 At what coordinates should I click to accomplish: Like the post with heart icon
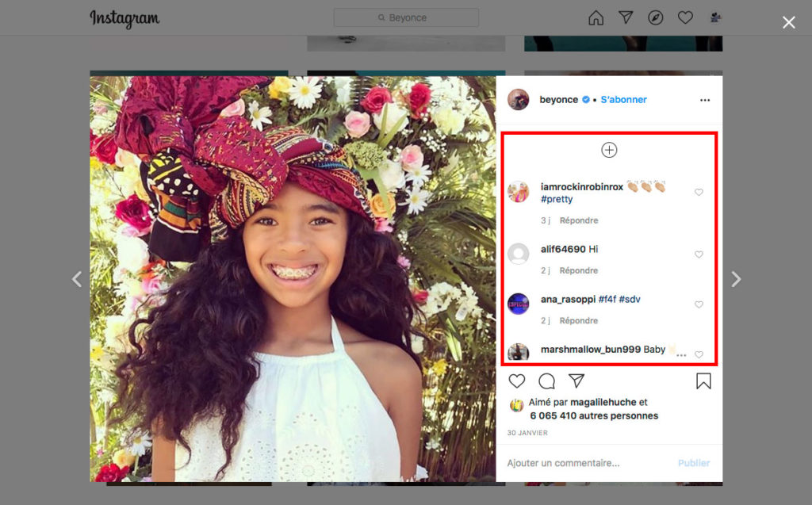click(x=517, y=381)
